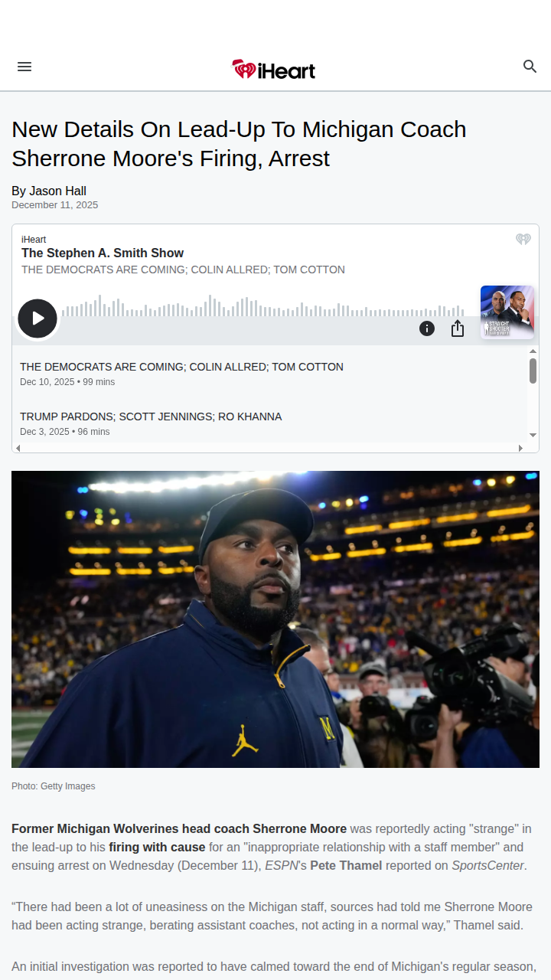551x980 pixels.
Task: Seek within the podcast waveform
Action: 262,305
